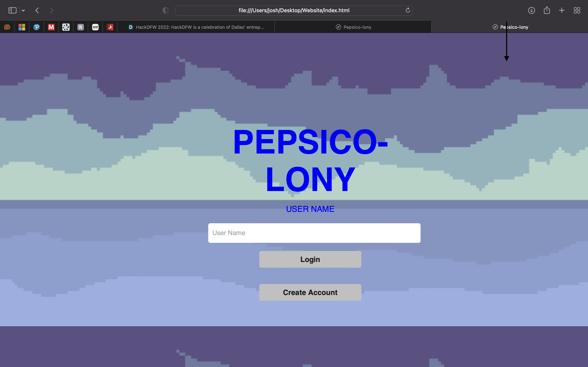Switch to the HackDFW 2022 tab
This screenshot has width=588, height=367.
196,27
